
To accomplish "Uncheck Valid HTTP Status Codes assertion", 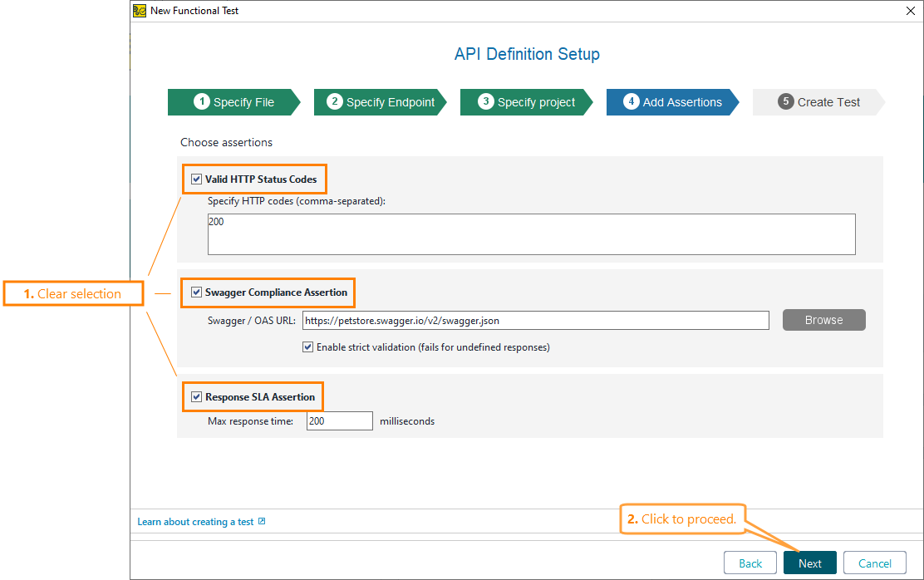I will (196, 179).
